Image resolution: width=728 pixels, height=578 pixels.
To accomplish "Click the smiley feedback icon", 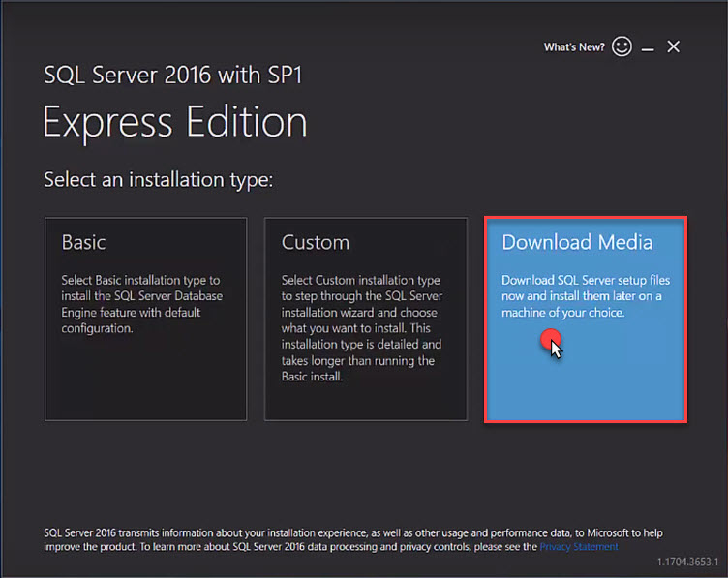I will pyautogui.click(x=622, y=46).
